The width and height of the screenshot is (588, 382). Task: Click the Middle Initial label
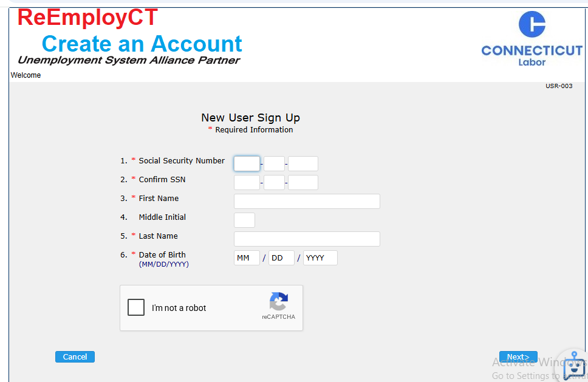[162, 217]
